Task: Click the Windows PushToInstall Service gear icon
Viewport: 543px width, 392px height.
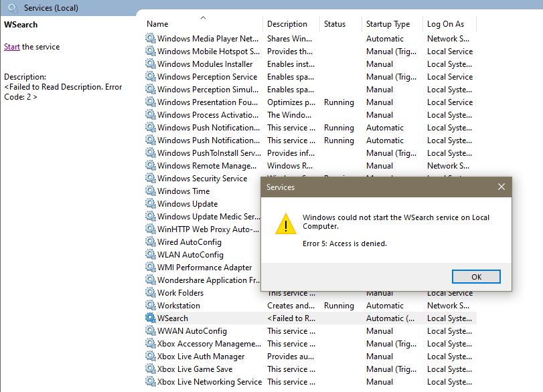Action: tap(150, 153)
